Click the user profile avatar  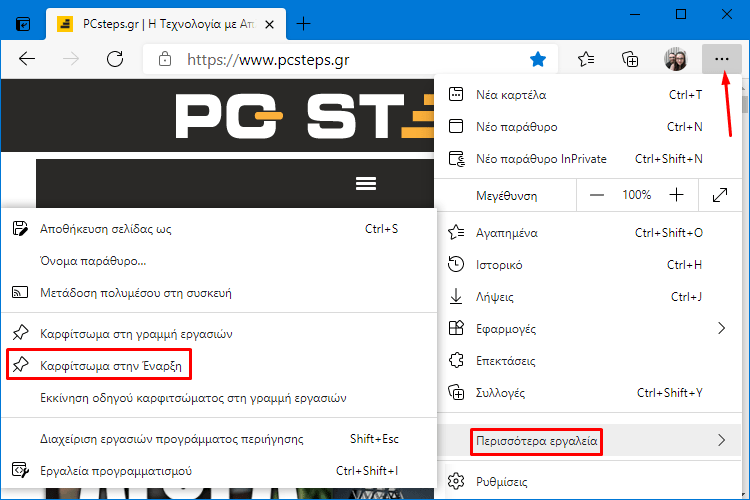675,59
